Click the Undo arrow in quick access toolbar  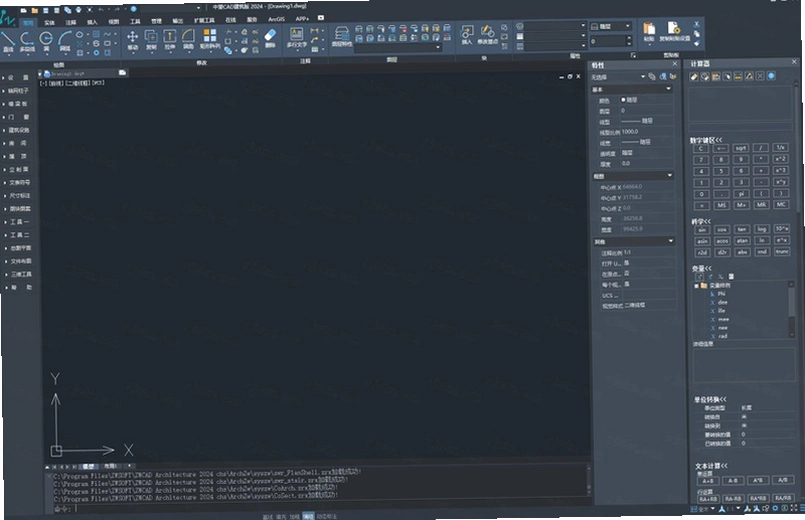point(101,10)
